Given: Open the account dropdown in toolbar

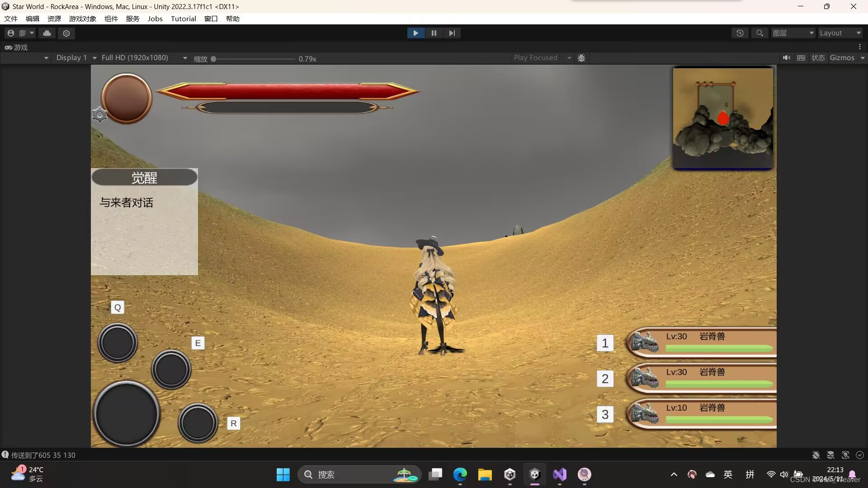Looking at the screenshot, I should tap(20, 33).
